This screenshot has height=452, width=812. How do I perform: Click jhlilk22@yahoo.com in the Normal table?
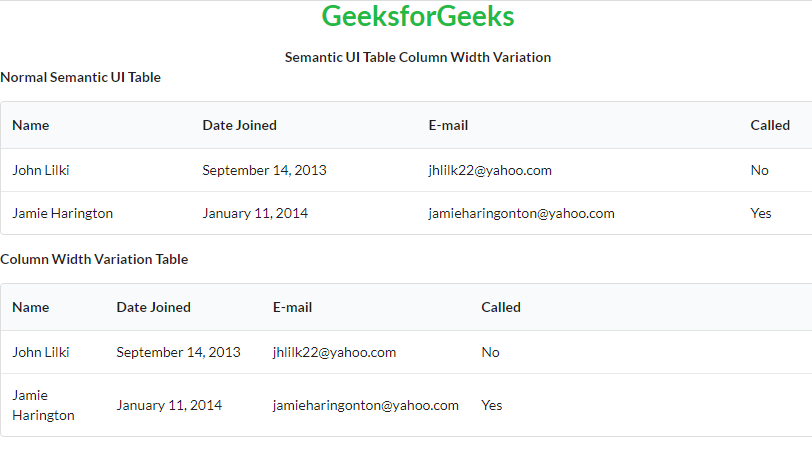[x=490, y=170]
